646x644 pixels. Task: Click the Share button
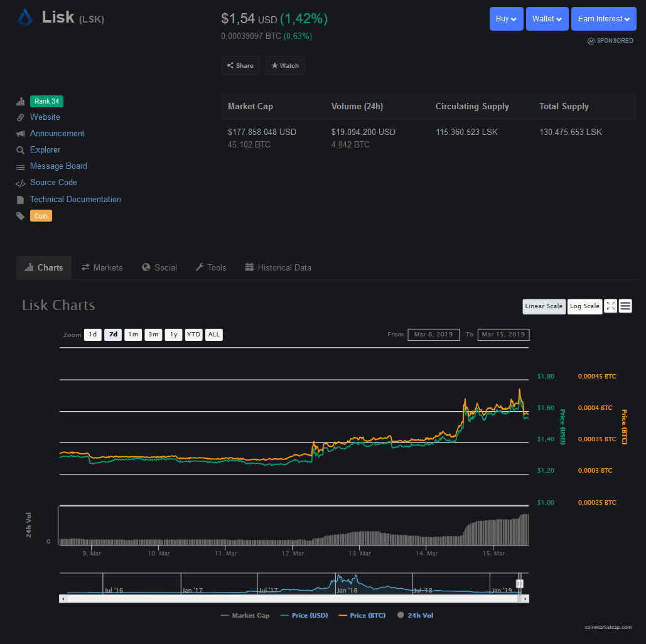pyautogui.click(x=240, y=65)
